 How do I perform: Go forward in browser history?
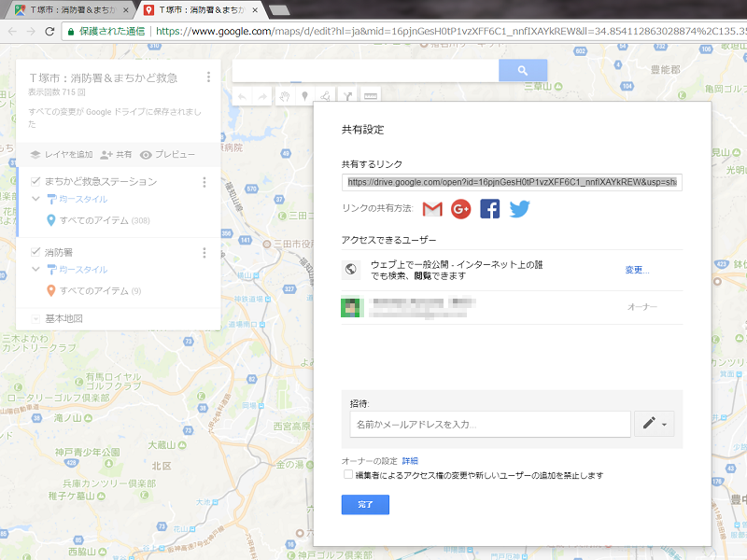31,32
